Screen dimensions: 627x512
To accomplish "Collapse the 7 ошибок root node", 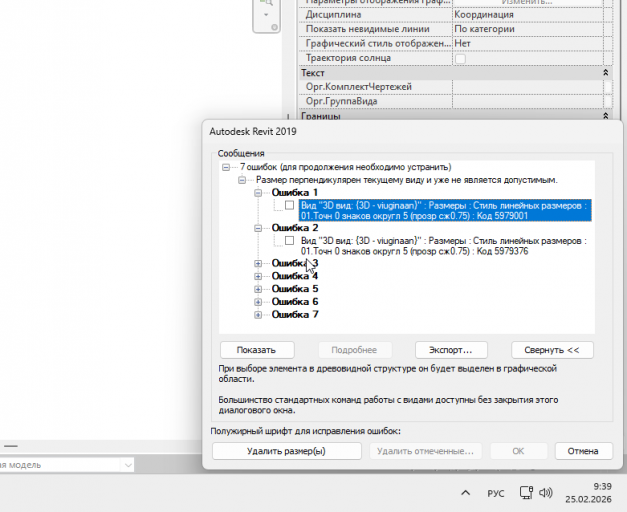I will [x=226, y=167].
